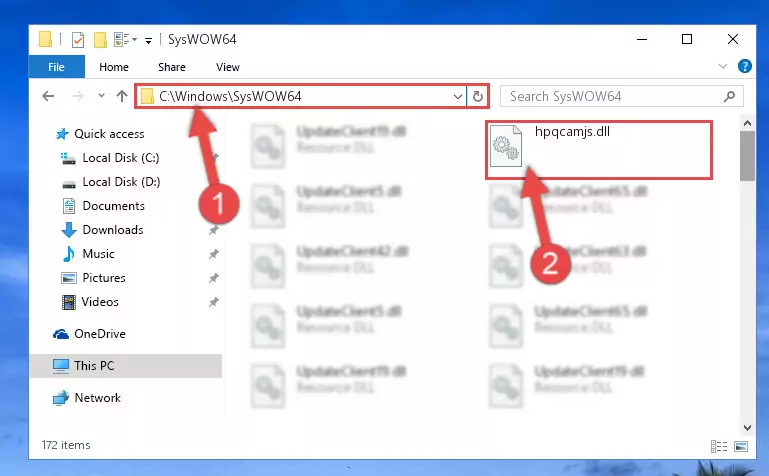
Task: Open Videos in the sidebar
Action: (100, 302)
